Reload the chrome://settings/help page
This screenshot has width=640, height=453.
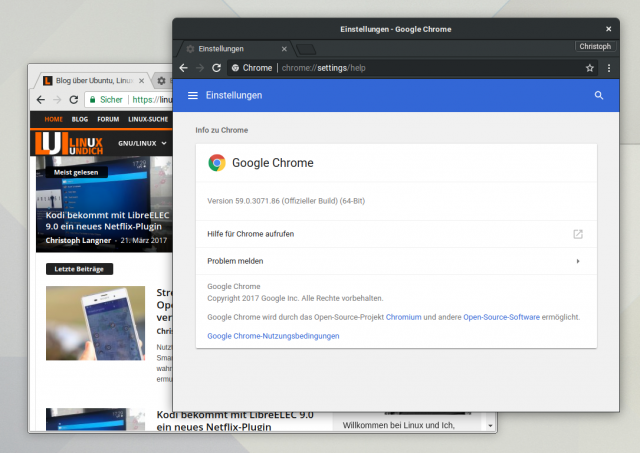[x=217, y=68]
